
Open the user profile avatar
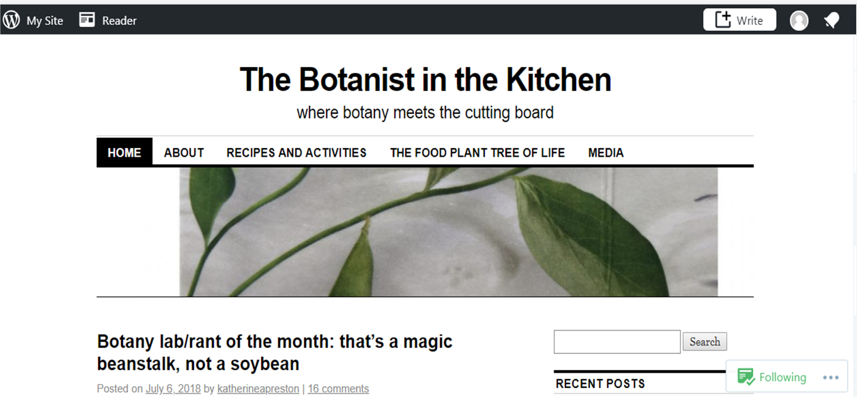(x=799, y=20)
